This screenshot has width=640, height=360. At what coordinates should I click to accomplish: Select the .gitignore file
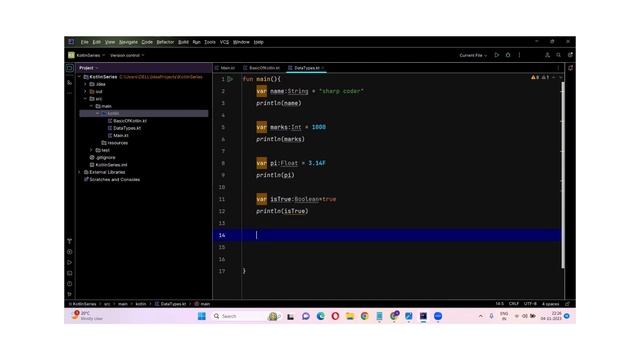pos(102,158)
